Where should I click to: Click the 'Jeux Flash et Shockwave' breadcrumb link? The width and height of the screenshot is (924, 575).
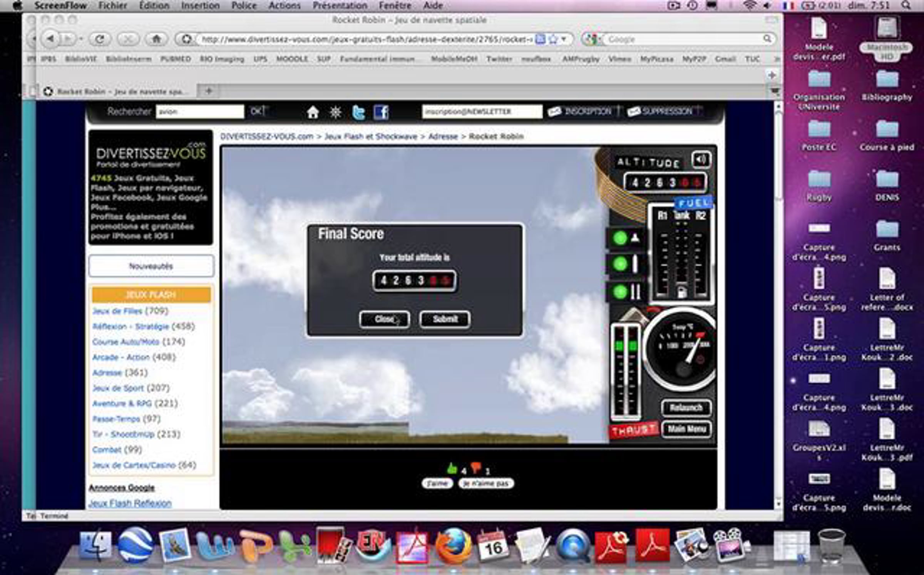(x=371, y=136)
